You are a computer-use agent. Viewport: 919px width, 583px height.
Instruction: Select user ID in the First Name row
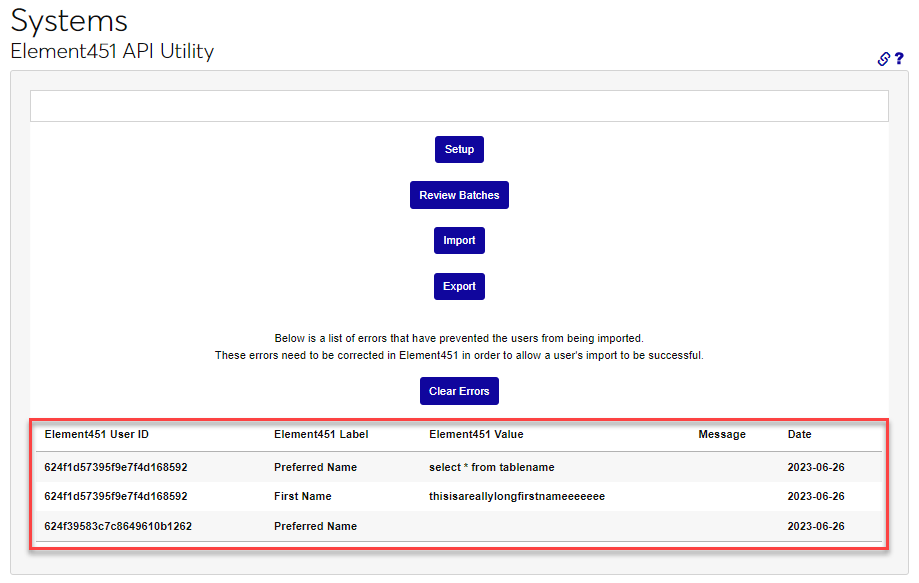pos(116,496)
